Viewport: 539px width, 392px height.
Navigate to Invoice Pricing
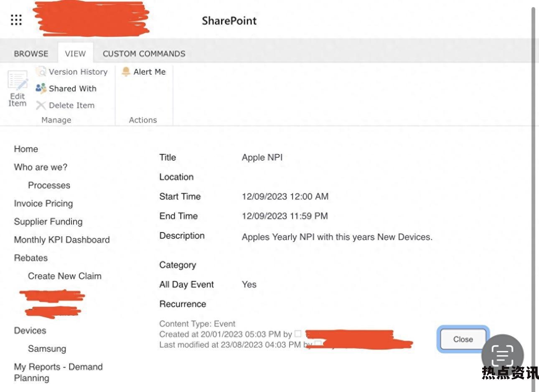(43, 203)
